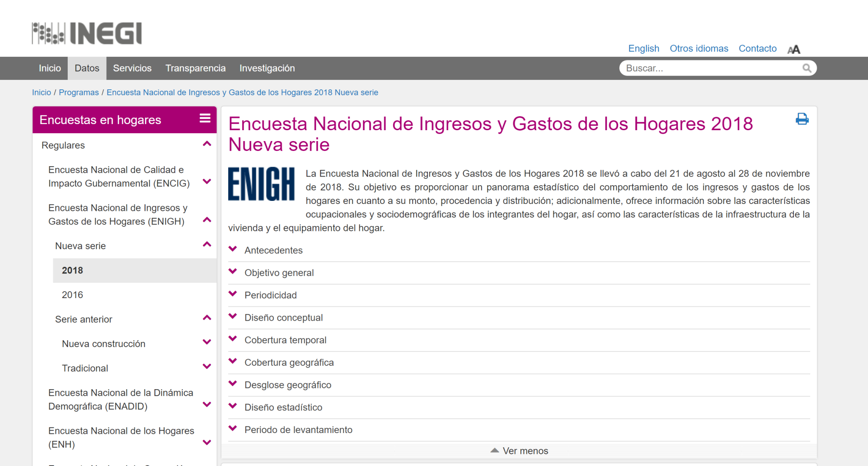This screenshot has height=466, width=868.
Task: Click Tradicional label in sidebar
Action: 85,368
